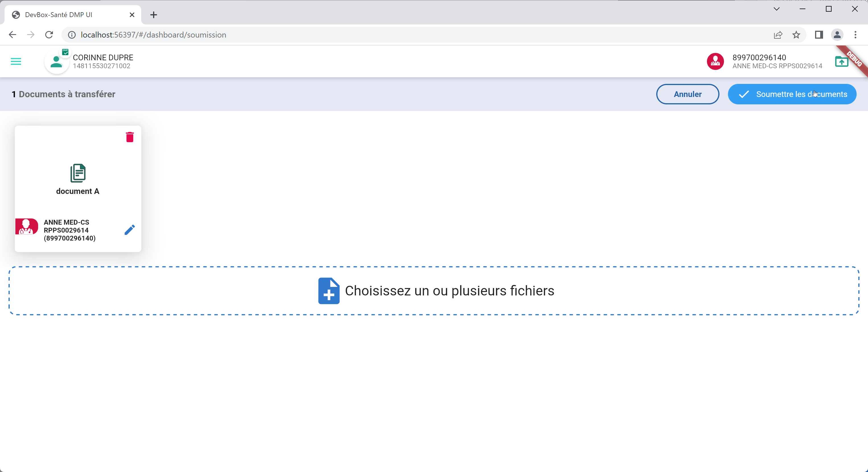Click Annuler to cancel the transfer
This screenshot has width=868, height=472.
pyautogui.click(x=687, y=94)
